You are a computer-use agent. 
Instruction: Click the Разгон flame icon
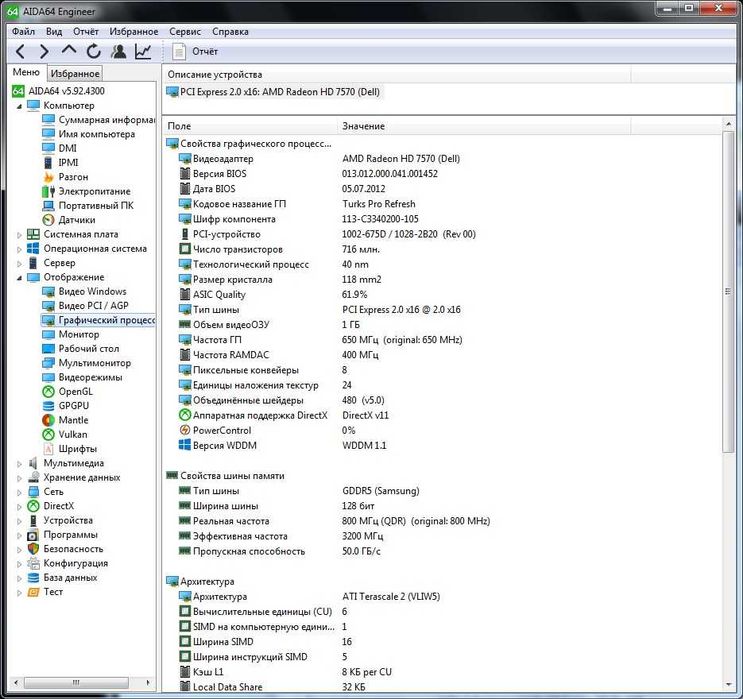click(x=48, y=177)
